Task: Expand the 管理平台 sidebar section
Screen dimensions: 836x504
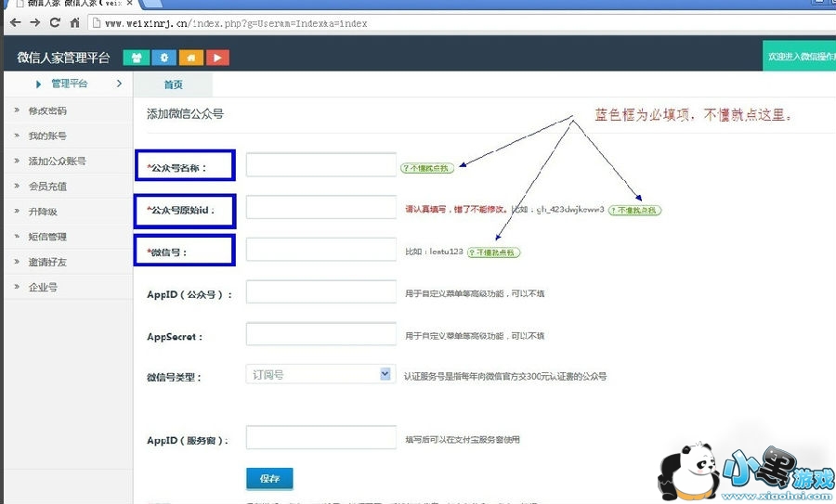Action: [68, 84]
